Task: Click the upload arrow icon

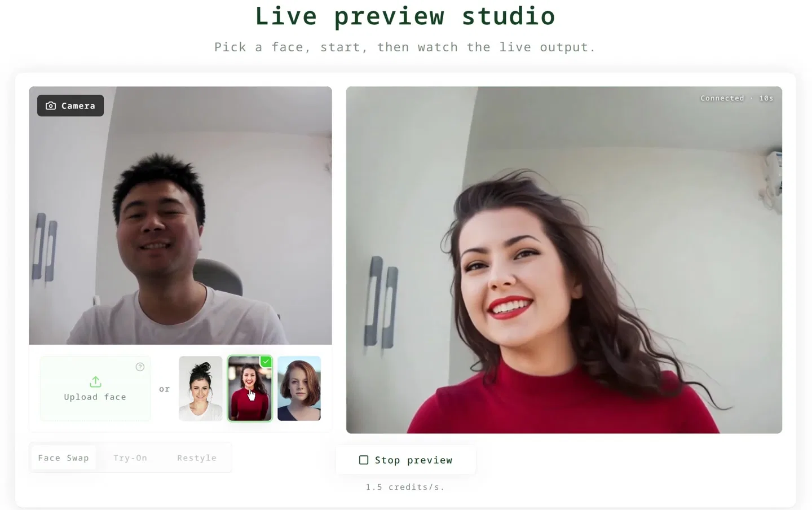Action: click(95, 382)
